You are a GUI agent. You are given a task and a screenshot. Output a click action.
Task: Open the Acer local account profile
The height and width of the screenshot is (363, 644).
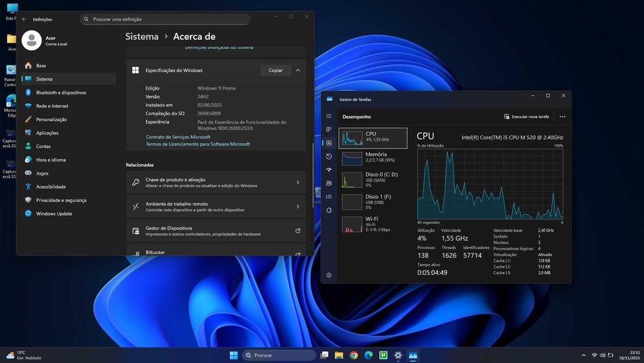tap(44, 41)
